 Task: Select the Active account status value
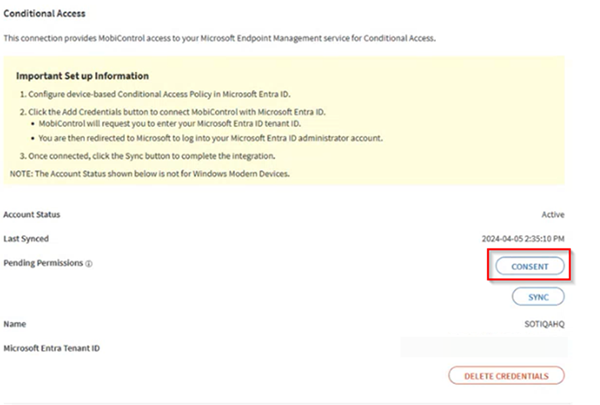[x=553, y=214]
